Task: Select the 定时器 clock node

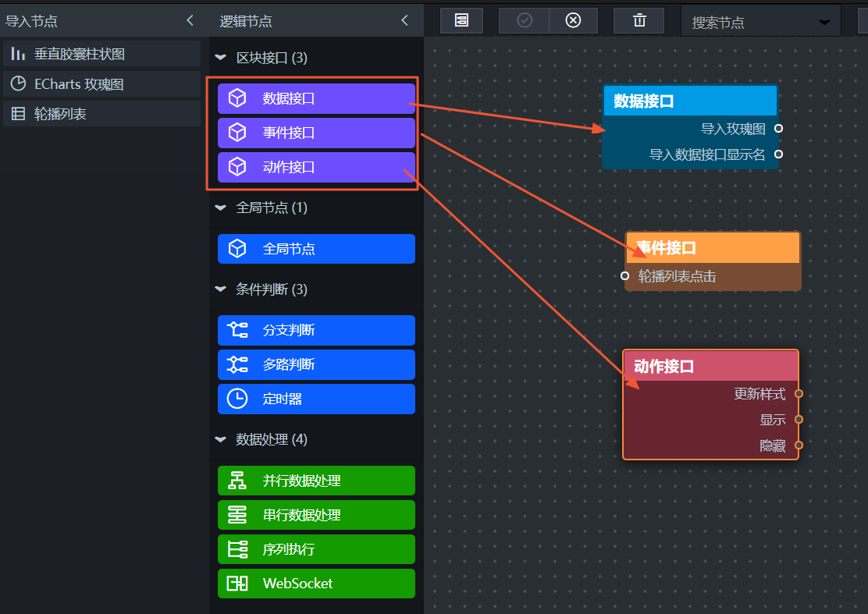Action: point(316,399)
